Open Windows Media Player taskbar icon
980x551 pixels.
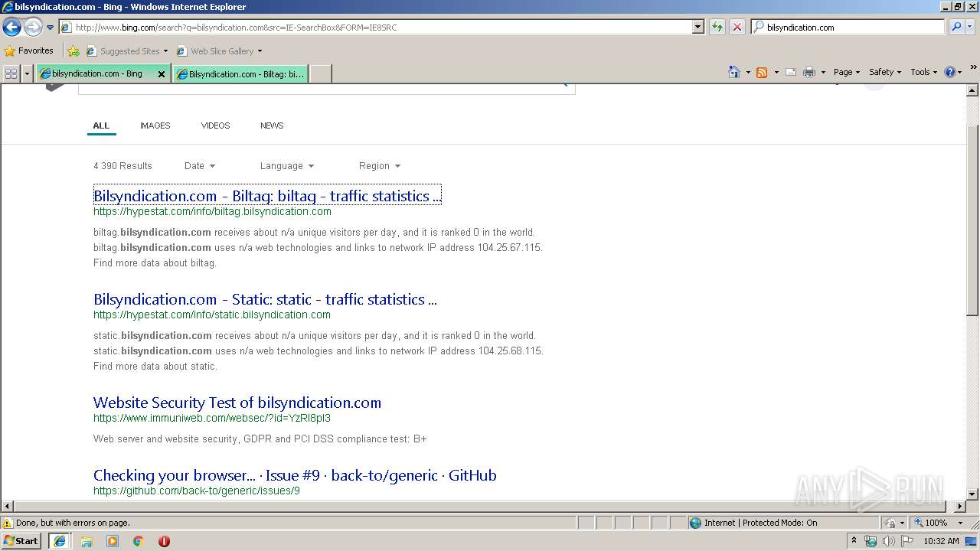[x=113, y=541]
